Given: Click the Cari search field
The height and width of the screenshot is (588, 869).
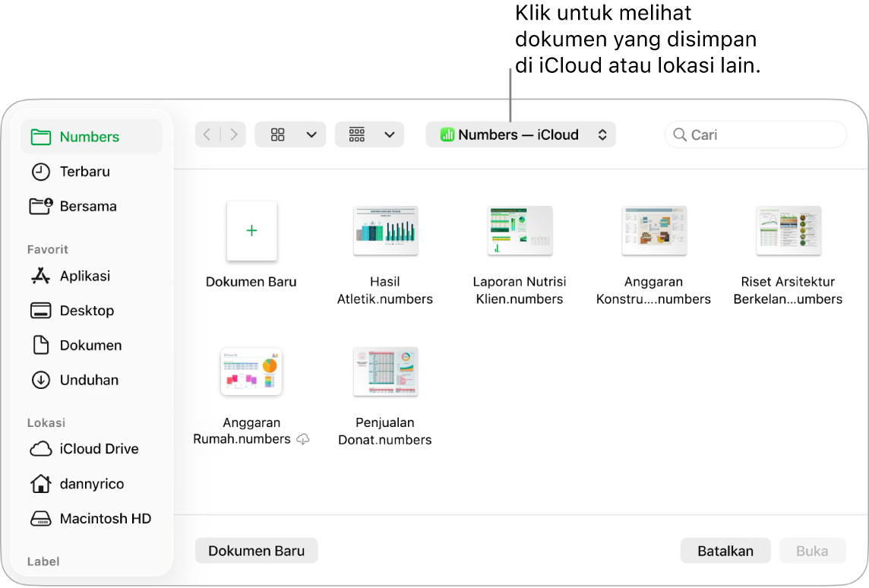Looking at the screenshot, I should (x=755, y=134).
